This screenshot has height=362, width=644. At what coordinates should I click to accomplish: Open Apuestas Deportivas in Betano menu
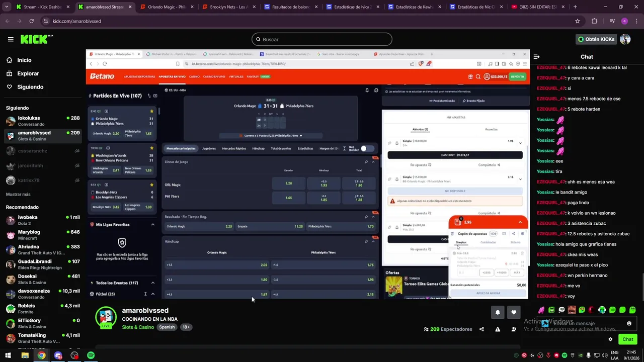coord(139,76)
